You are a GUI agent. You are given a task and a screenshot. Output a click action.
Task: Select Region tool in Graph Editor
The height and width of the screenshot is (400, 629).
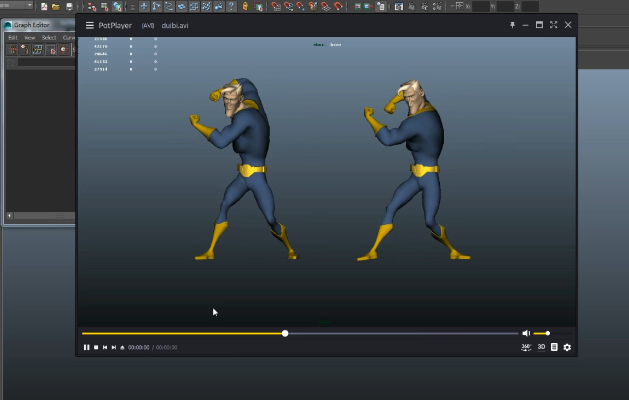pyautogui.click(x=51, y=50)
